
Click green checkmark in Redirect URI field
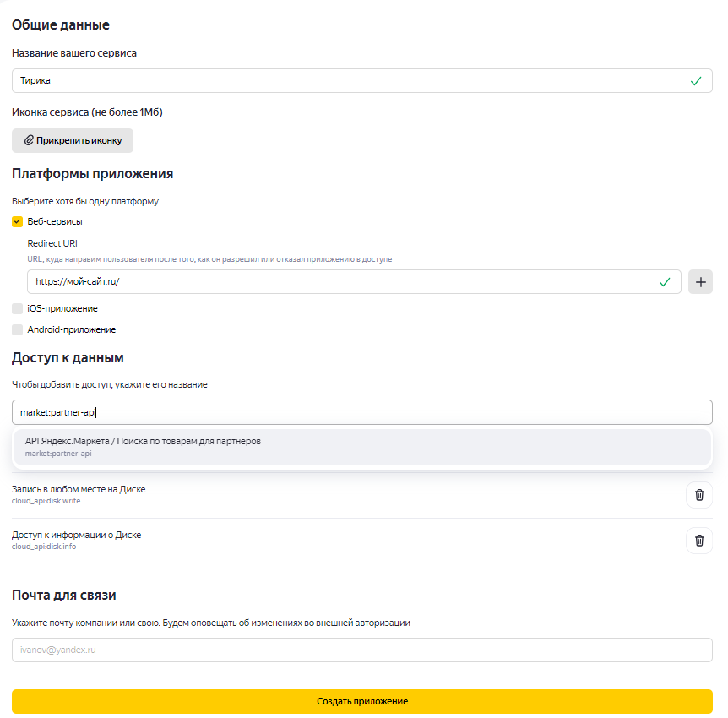coord(665,282)
